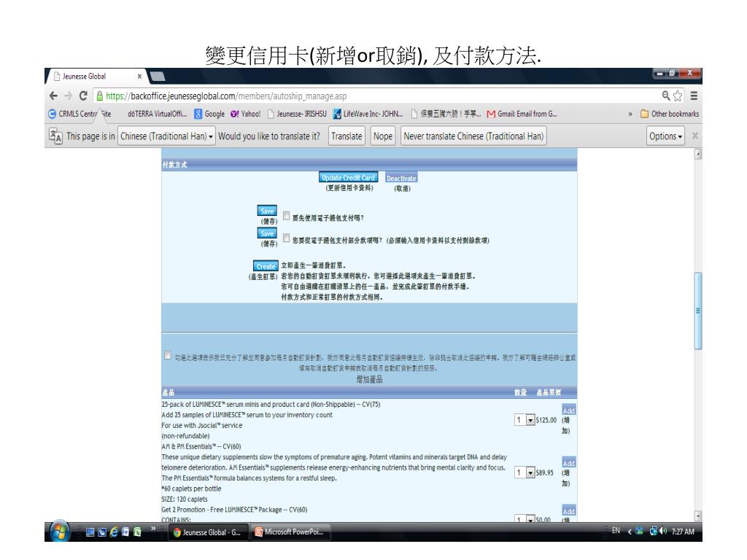This screenshot has width=747, height=560.
Task: Click Save beside e-wallet priority checkbox
Action: click(x=267, y=211)
